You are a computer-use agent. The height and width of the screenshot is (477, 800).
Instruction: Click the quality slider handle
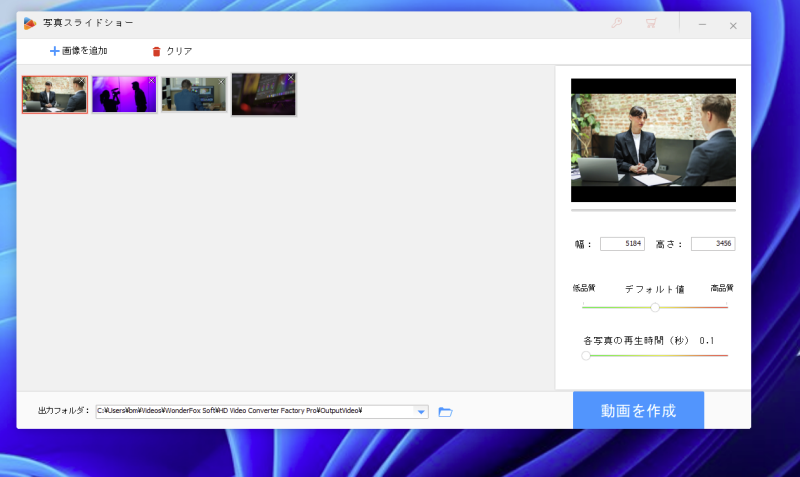click(x=655, y=307)
